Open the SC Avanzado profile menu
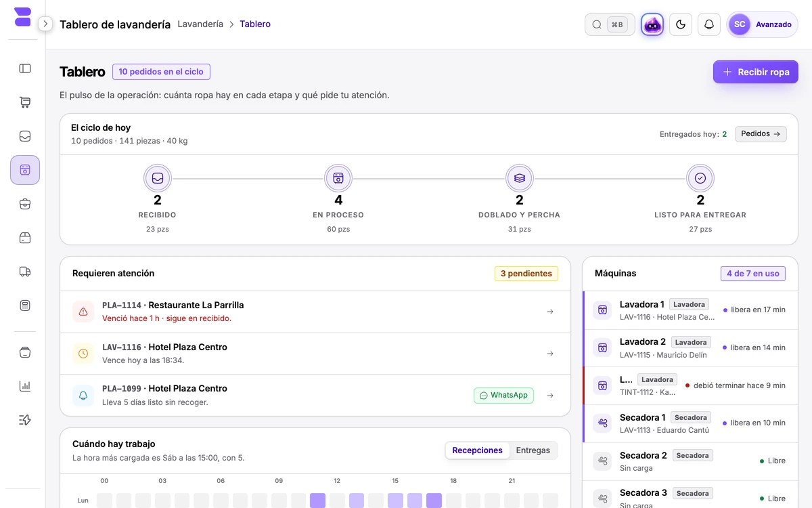Screen dimensions: 812x508 763,24
